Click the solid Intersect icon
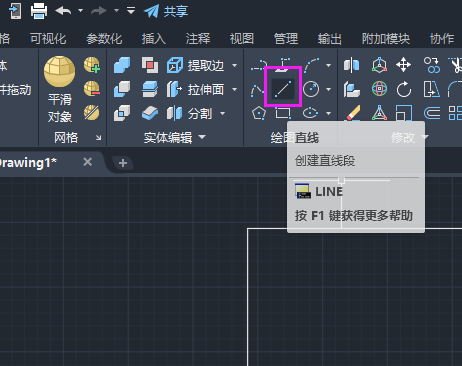Screen dimensions: 462x366 point(122,113)
